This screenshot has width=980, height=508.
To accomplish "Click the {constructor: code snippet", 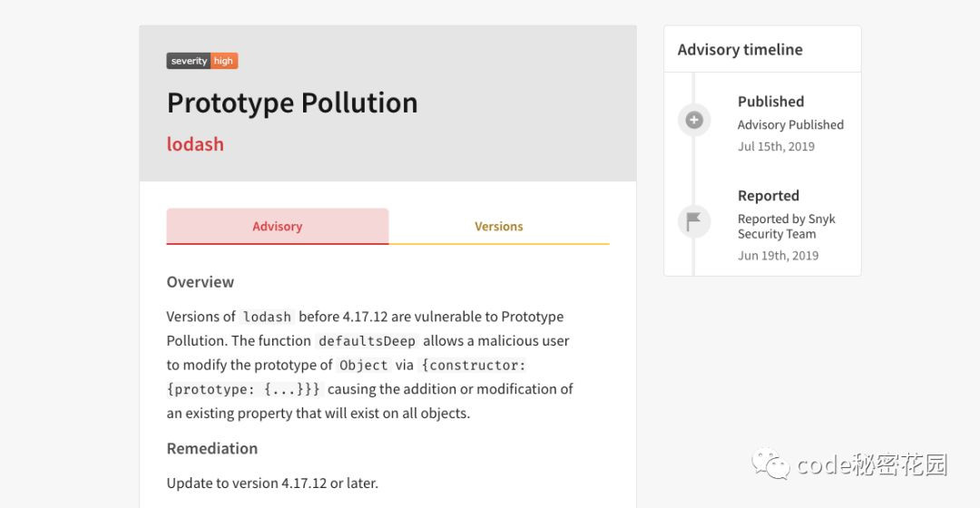I will tap(475, 366).
